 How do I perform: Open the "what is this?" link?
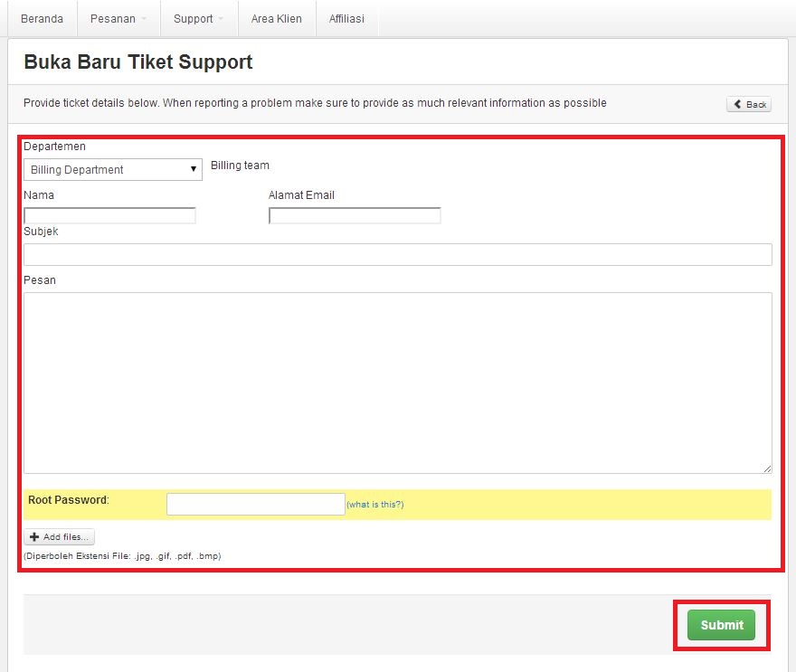coord(375,504)
